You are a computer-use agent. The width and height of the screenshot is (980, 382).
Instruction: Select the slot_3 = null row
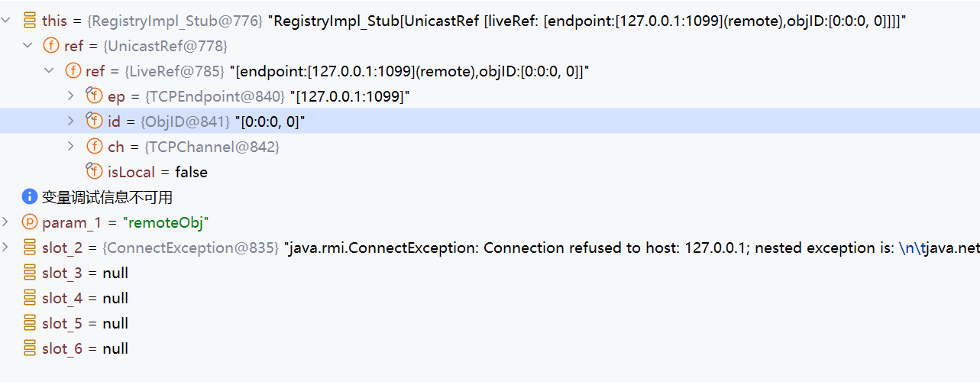85,273
